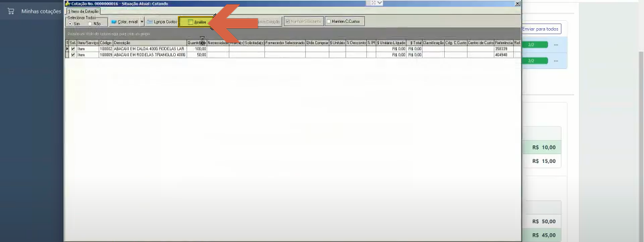
Task: Switch to the 1 Itens da Cotação tab
Action: 83,11
